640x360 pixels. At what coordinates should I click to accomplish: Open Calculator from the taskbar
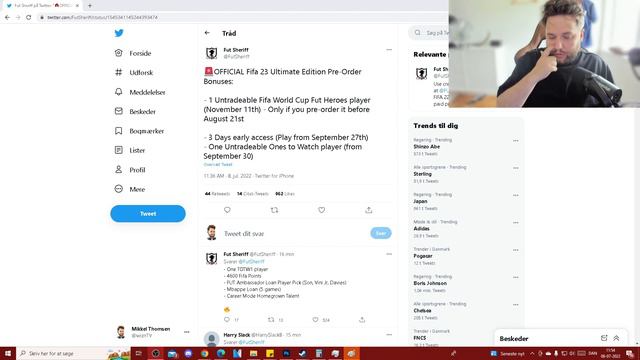tap(319, 353)
